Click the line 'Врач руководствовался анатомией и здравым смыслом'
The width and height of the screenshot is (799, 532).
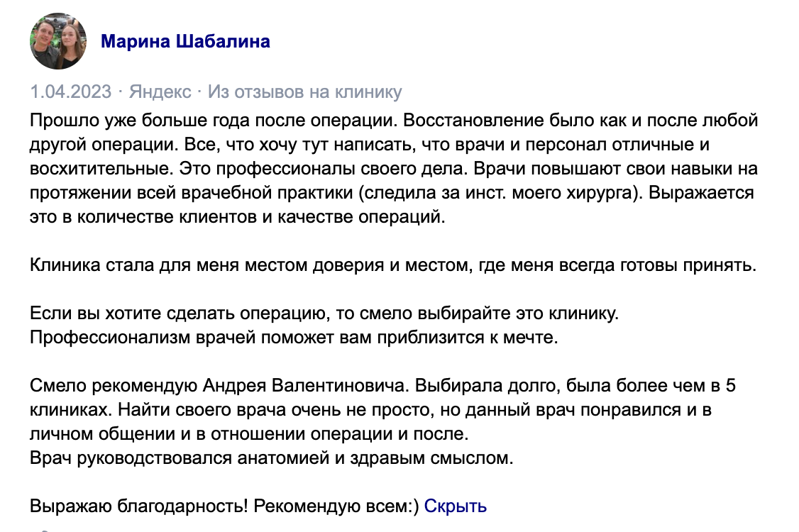coord(271,458)
